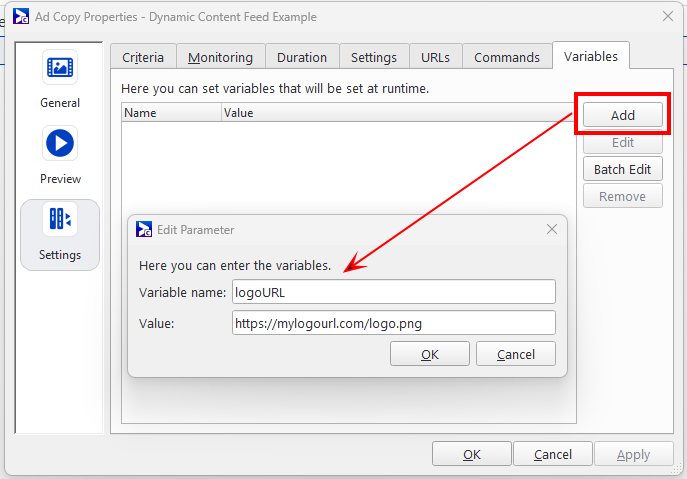The height and width of the screenshot is (479, 687).
Task: Click the Edit Parameter dialog app icon
Action: pos(144,229)
